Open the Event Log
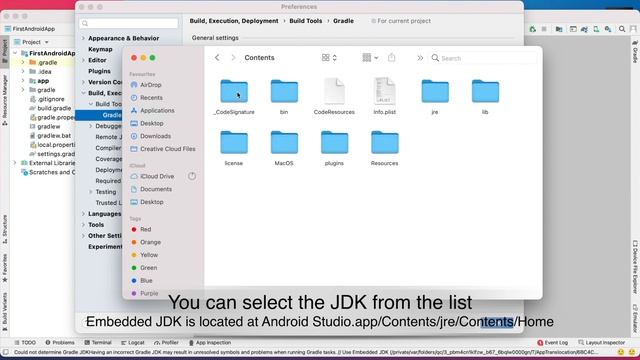This screenshot has height=360, width=640. 553,342
